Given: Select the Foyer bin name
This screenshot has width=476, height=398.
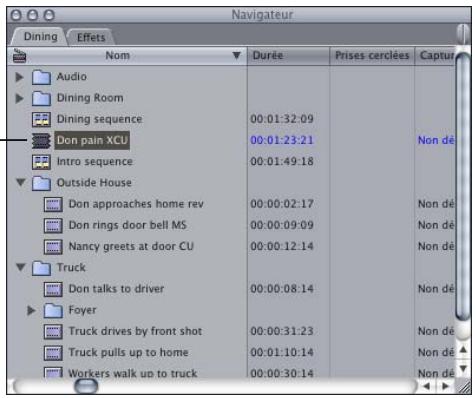Looking at the screenshot, I should point(82,310).
